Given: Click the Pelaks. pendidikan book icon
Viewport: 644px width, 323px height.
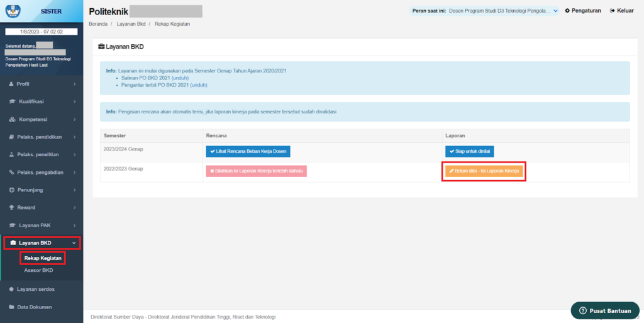Looking at the screenshot, I should pyautogui.click(x=12, y=137).
